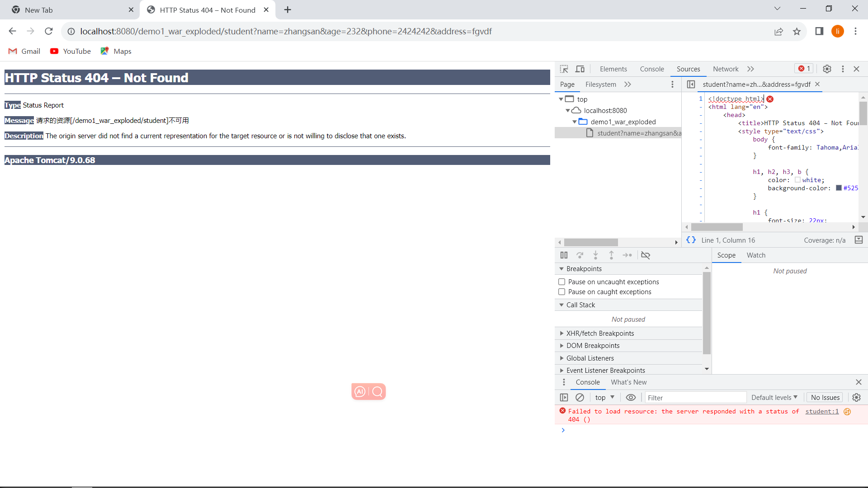Screen dimensions: 868x488
Task: Enable Pause on caught exceptions
Action: click(x=562, y=292)
